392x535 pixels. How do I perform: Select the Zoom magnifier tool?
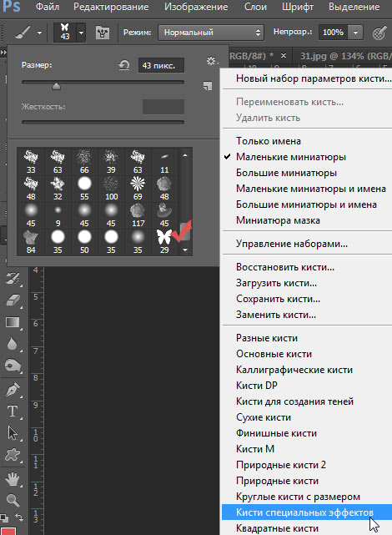13,500
